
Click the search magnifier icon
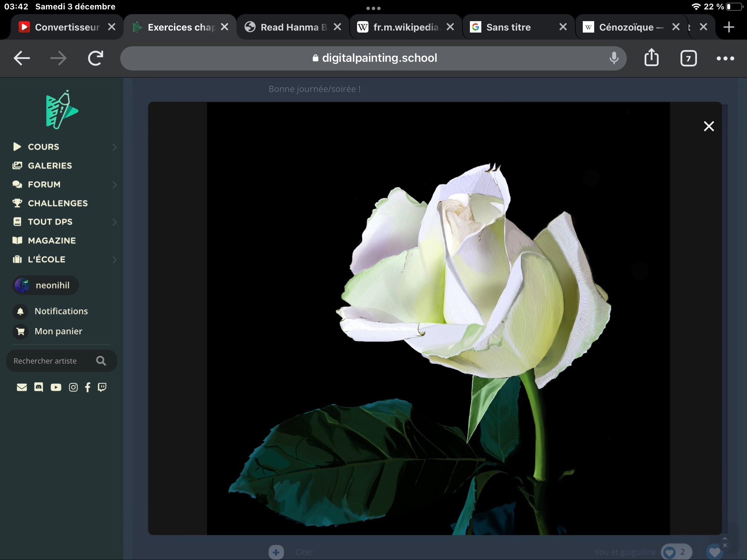[x=101, y=361]
